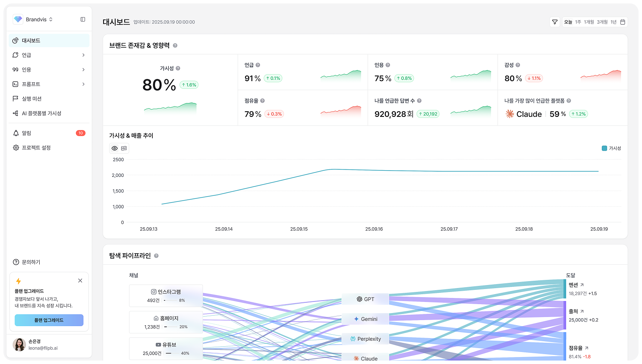Select the 1개월 date range tab

click(x=589, y=22)
